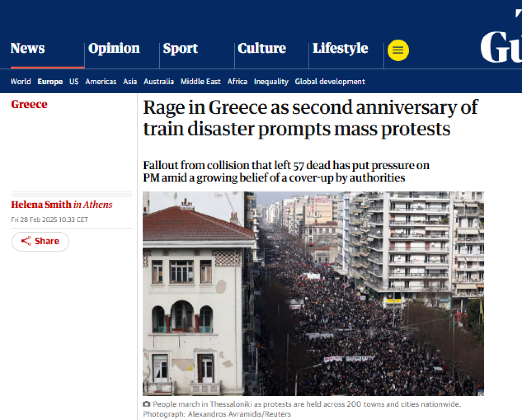Screen dimensions: 522x420
Task: Open the Asia subsection link
Action: point(130,81)
